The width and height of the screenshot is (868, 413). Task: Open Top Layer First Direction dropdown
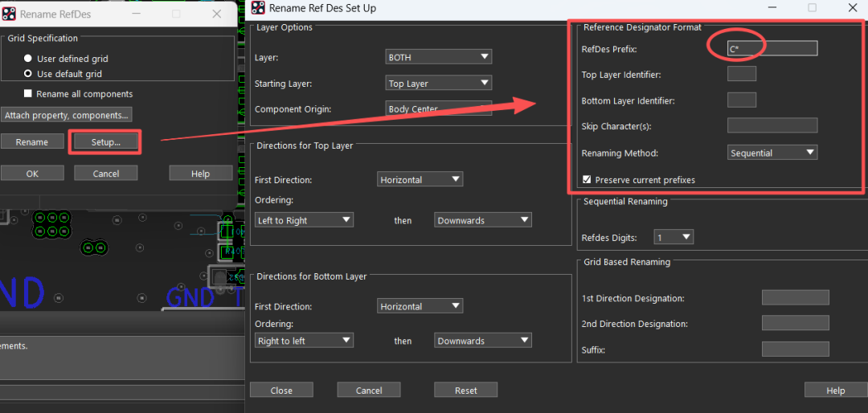[420, 179]
